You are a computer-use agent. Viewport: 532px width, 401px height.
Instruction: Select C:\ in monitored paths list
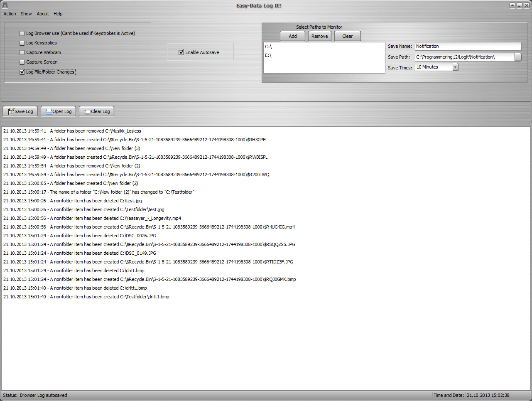(x=324, y=47)
